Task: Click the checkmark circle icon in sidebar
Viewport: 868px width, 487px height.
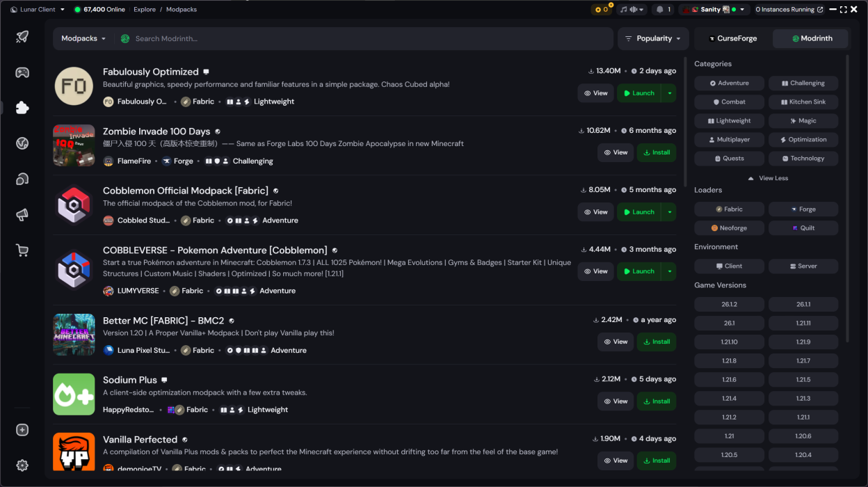Action: point(22,143)
